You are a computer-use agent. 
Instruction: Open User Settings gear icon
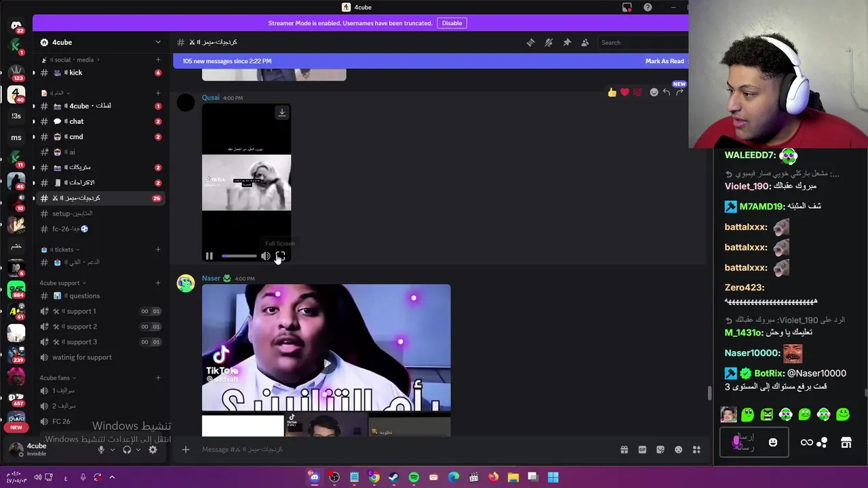153,449
